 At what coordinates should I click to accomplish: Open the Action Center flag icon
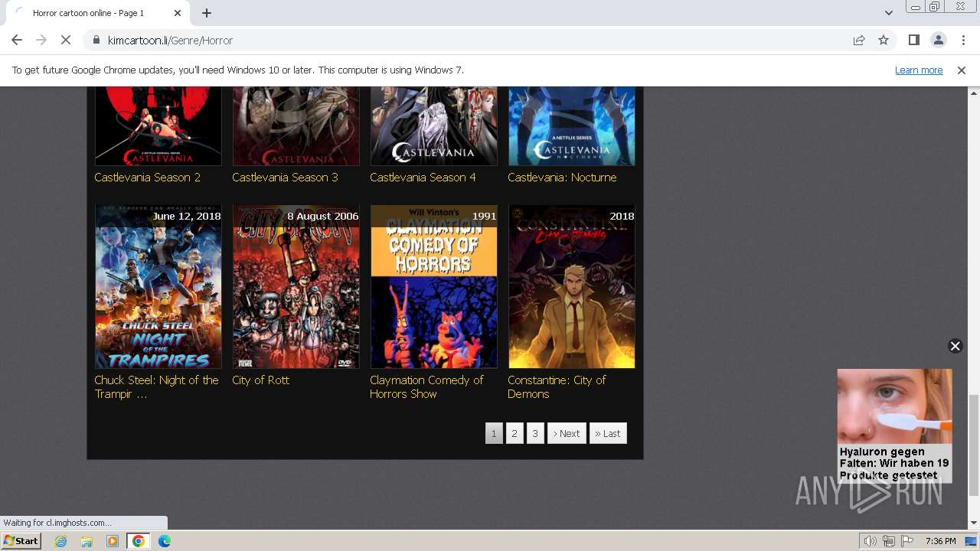click(907, 541)
